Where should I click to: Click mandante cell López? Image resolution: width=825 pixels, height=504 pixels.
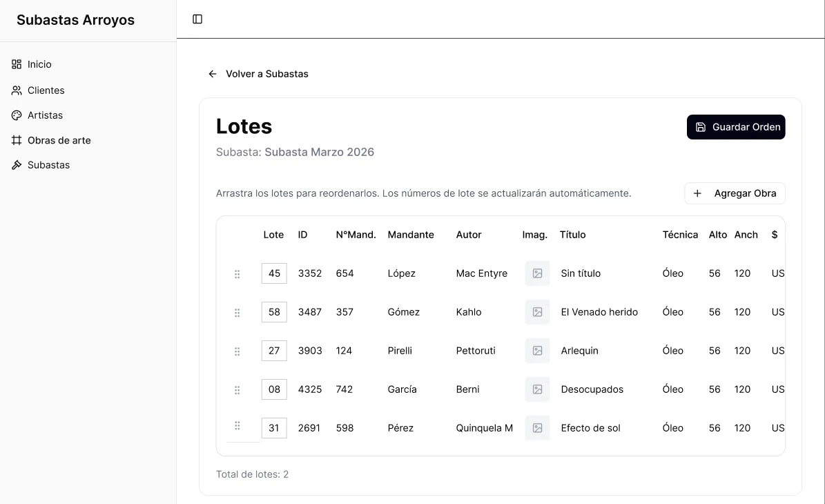tap(401, 273)
